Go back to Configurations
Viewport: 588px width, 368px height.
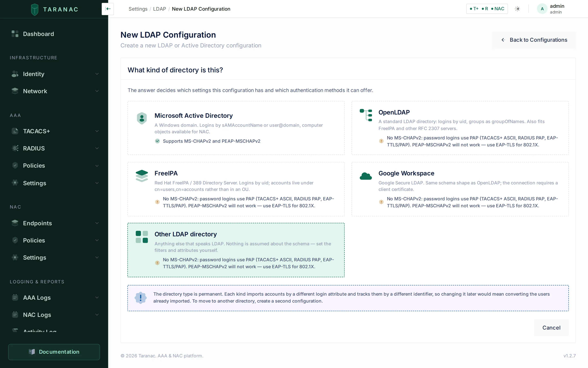tap(534, 40)
